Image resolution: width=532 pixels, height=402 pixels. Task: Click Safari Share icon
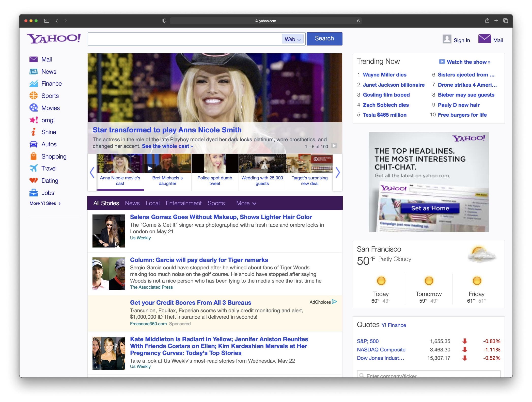tap(487, 21)
